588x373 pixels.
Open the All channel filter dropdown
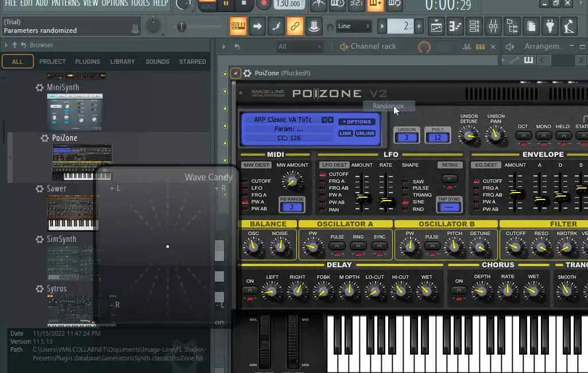coord(299,47)
